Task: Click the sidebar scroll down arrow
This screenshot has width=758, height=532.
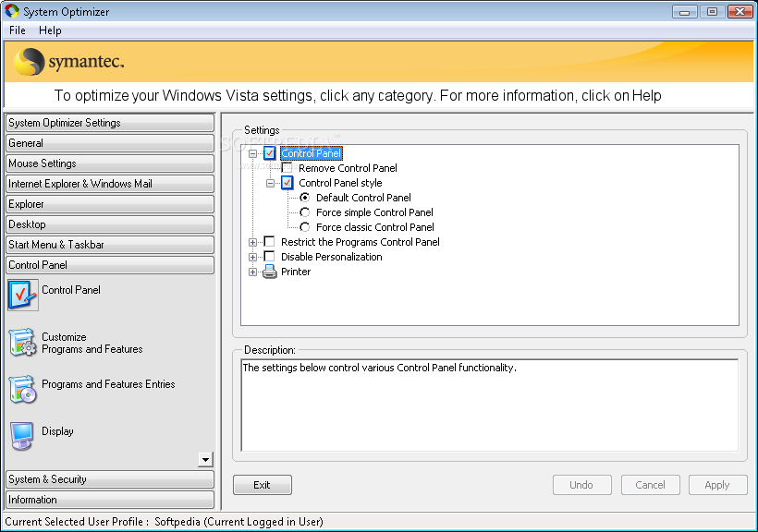Action: click(205, 460)
